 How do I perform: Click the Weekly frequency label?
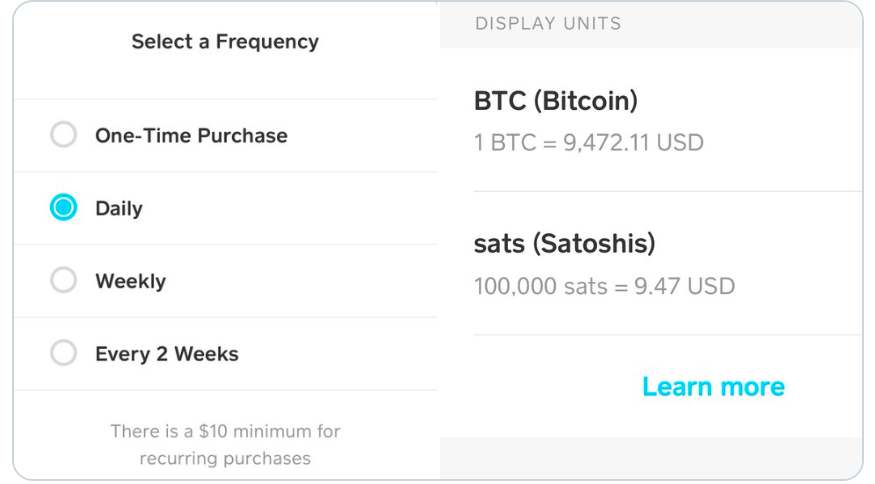coord(130,281)
